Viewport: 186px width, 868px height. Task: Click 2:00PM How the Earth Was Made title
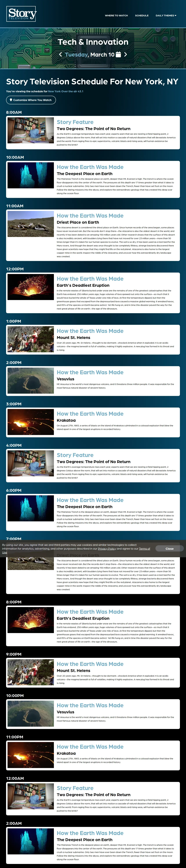[90, 372]
